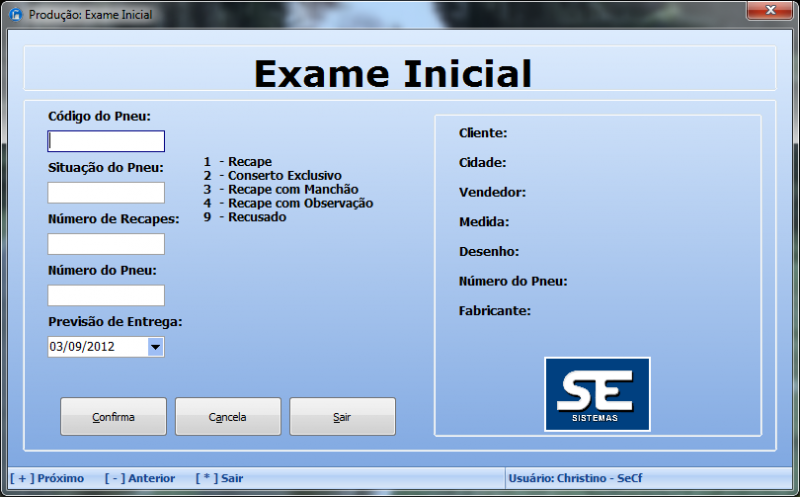Click the Usuário: Christino status text
Screen dimensions: 800x497
575,478
